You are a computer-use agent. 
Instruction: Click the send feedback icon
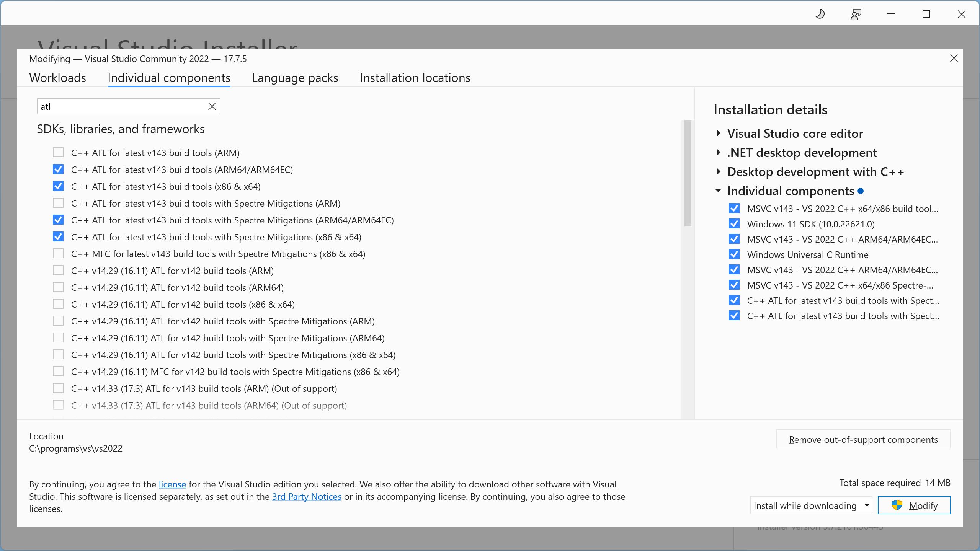click(856, 15)
